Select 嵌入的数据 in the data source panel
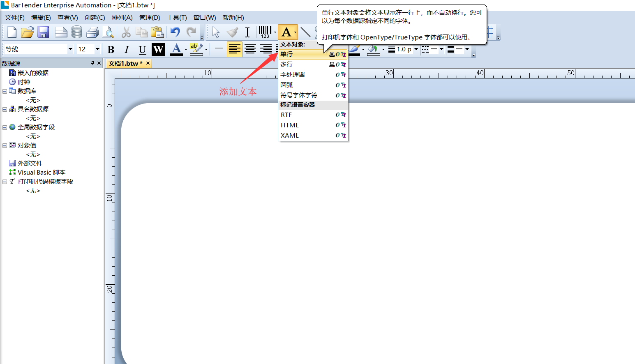The width and height of the screenshot is (635, 364). 33,73
